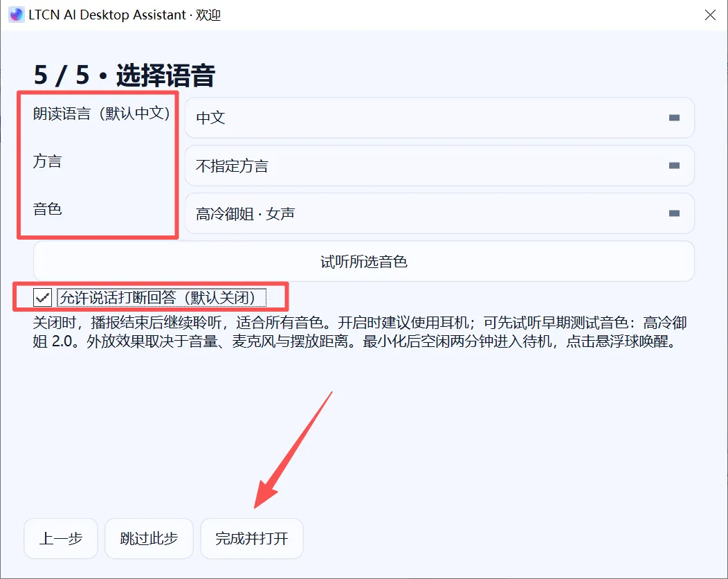Open the 朗读语言 dropdown showing 中文
728x579 pixels.
(x=439, y=118)
